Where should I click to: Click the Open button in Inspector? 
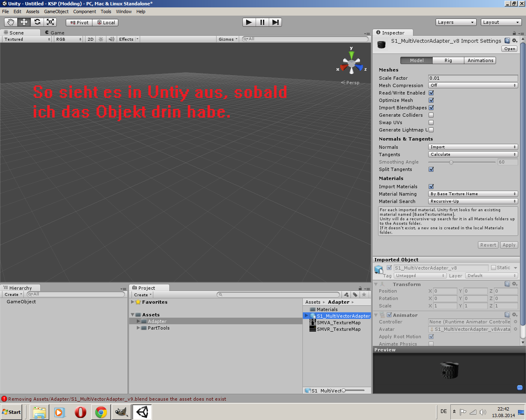coord(510,49)
